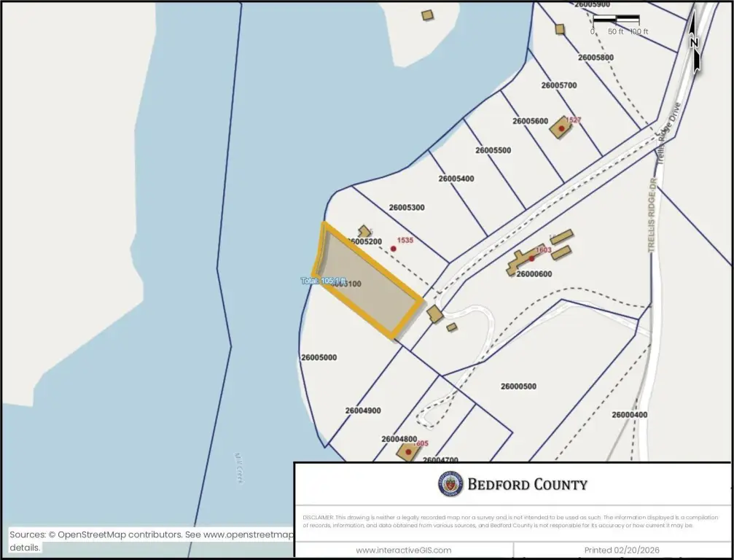The height and width of the screenshot is (560, 734).
Task: Click address number label 1535
Action: point(405,240)
